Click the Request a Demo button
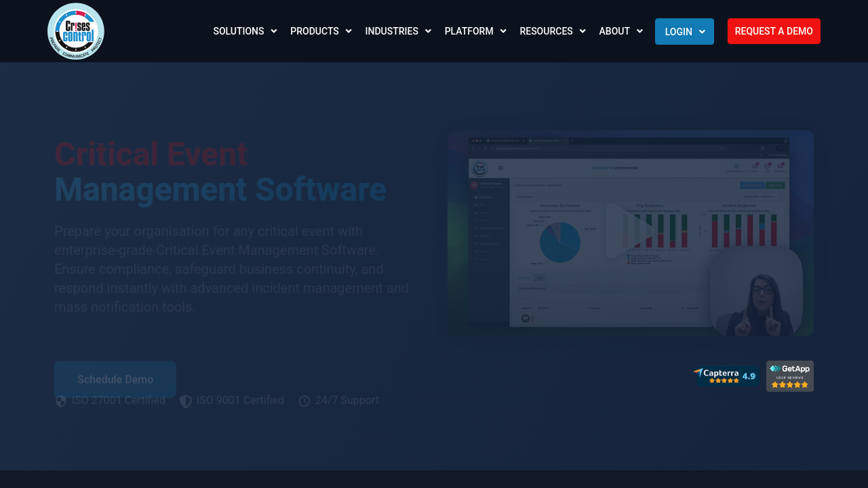 [x=774, y=31]
